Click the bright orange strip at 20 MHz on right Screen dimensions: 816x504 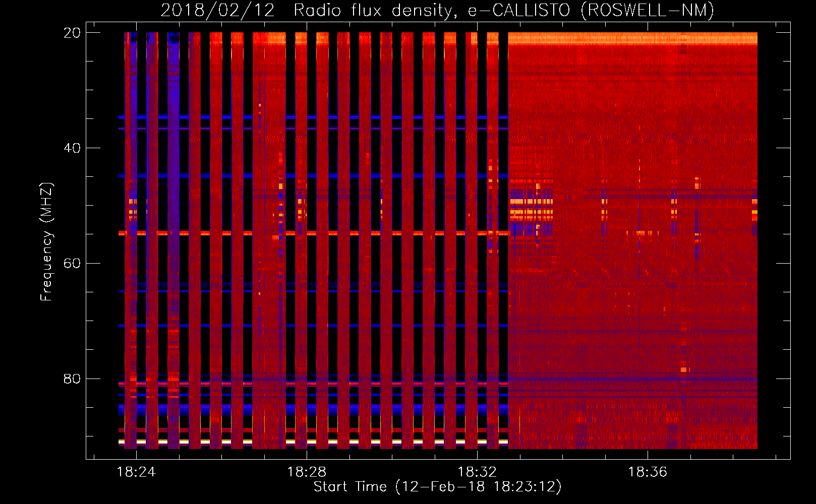[630, 38]
